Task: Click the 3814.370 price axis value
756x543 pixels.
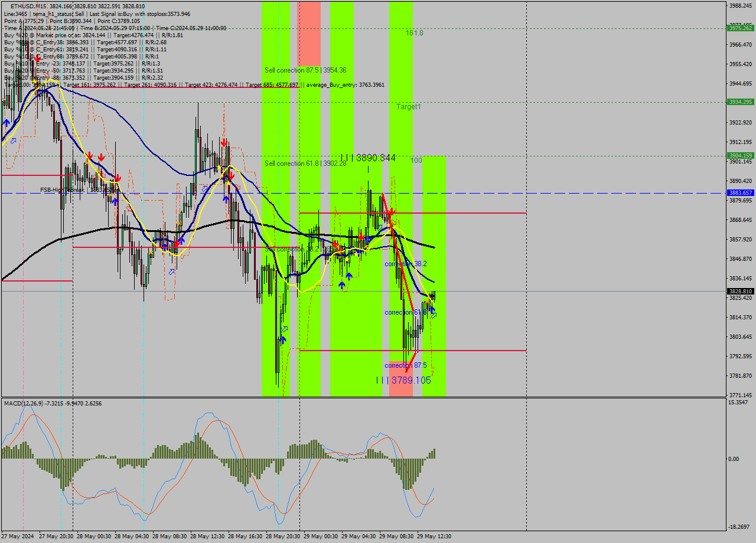Action: 741,318
